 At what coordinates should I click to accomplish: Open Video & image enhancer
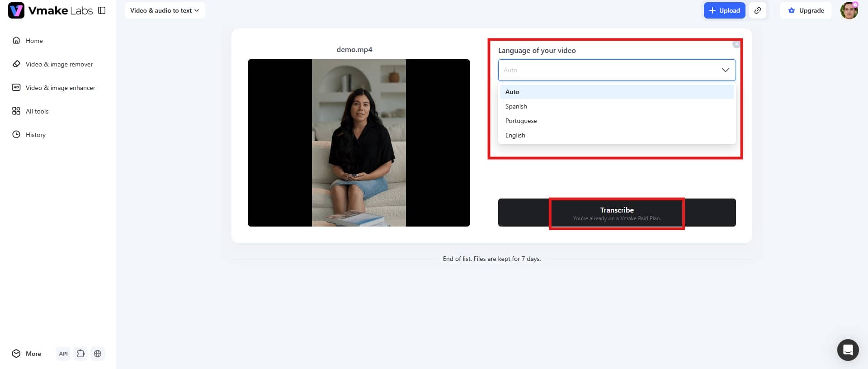(x=54, y=88)
